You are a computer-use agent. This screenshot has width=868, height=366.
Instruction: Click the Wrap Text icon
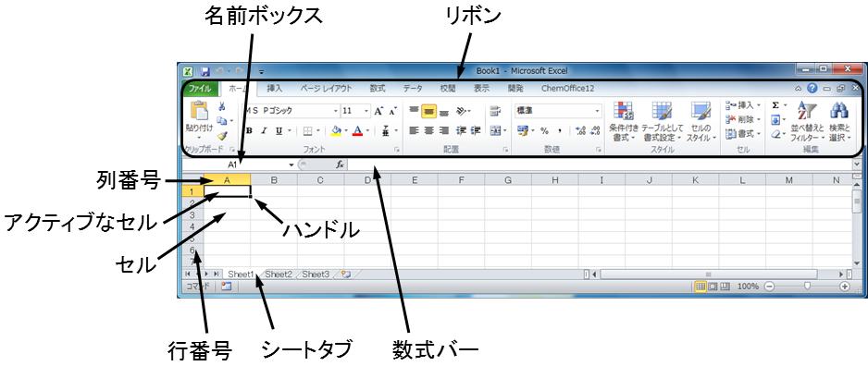coord(495,111)
